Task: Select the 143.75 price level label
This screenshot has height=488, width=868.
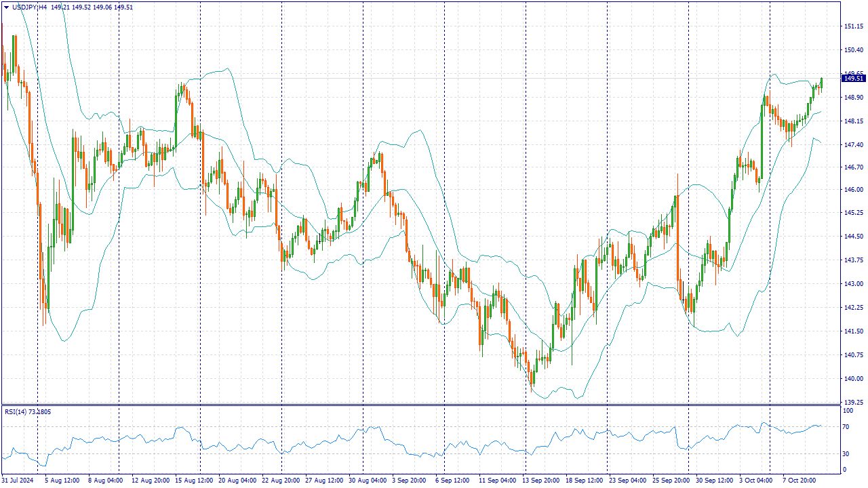Action: tap(853, 260)
